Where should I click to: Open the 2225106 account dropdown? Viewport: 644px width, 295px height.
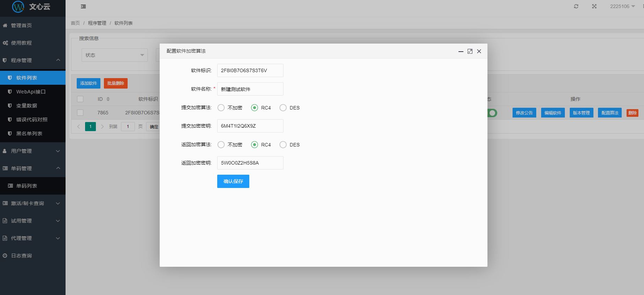(622, 6)
